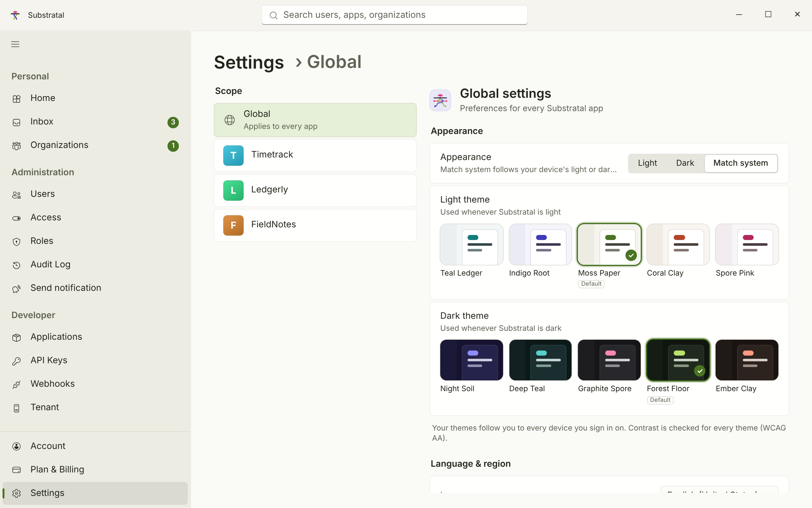Collapse the sidebar with the hamburger icon
812x508 pixels.
[15, 44]
